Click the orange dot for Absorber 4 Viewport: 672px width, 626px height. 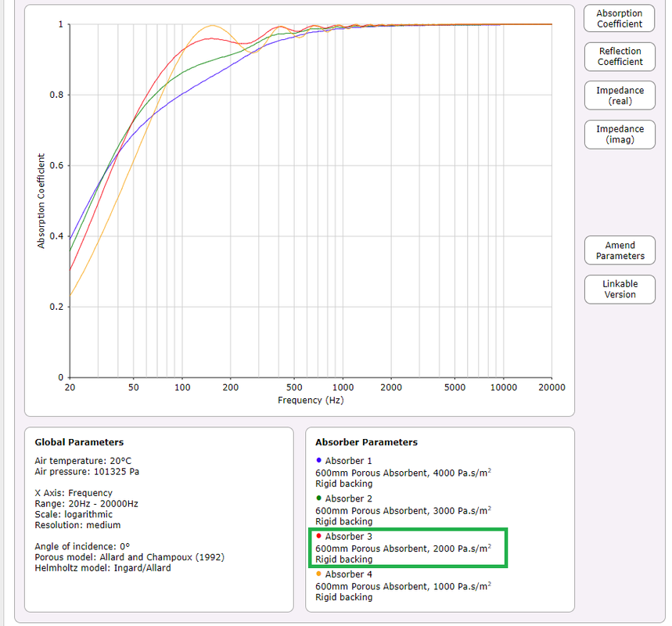pos(318,574)
